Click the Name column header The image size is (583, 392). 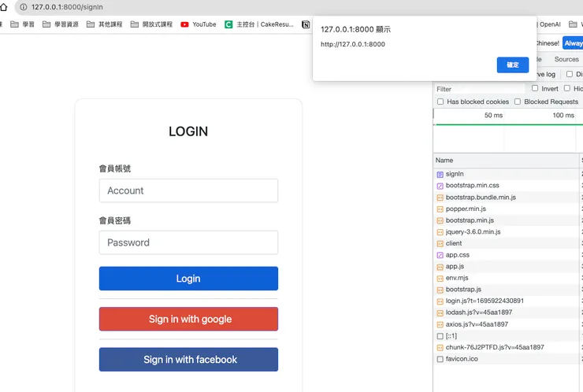(506, 160)
